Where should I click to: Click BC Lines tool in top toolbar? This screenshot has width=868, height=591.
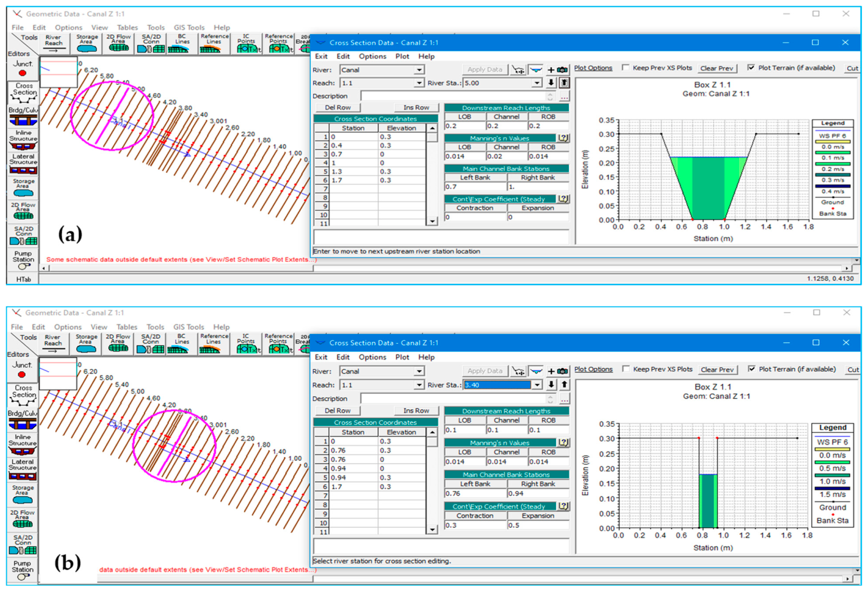(181, 43)
